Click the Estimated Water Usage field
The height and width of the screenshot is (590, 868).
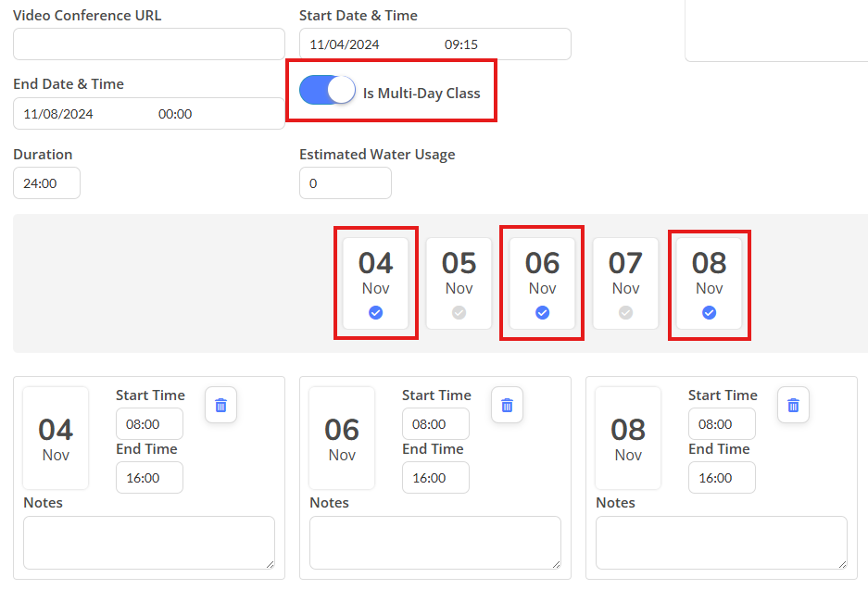click(x=346, y=183)
